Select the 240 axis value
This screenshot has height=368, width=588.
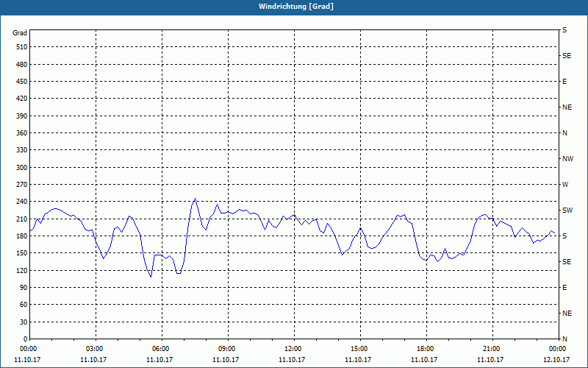coord(21,201)
